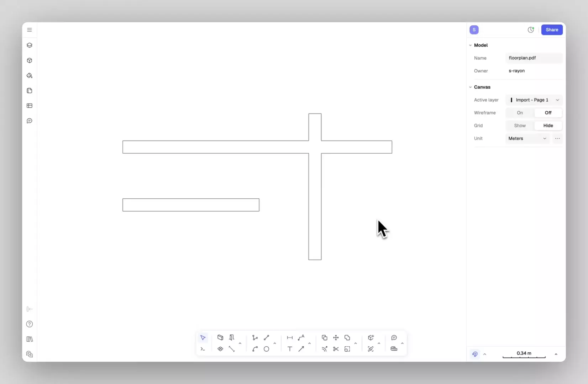Set Grid to Show
This screenshot has height=384, width=588.
[520, 126]
